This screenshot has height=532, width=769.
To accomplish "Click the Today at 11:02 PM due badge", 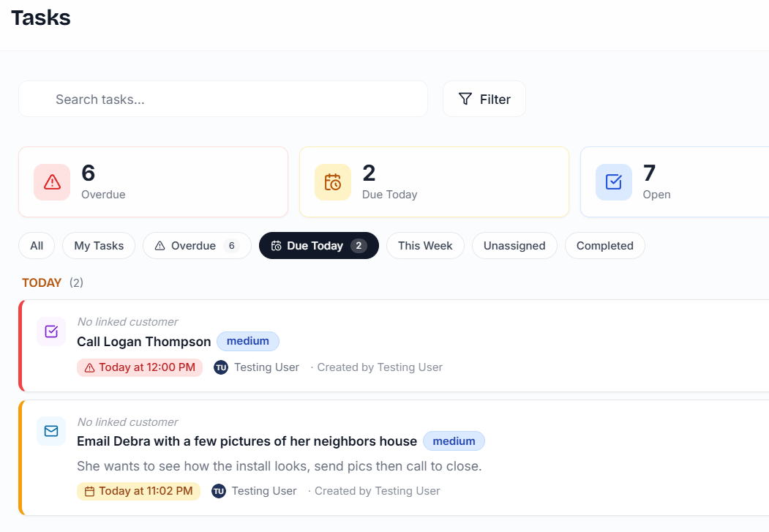I will [139, 491].
